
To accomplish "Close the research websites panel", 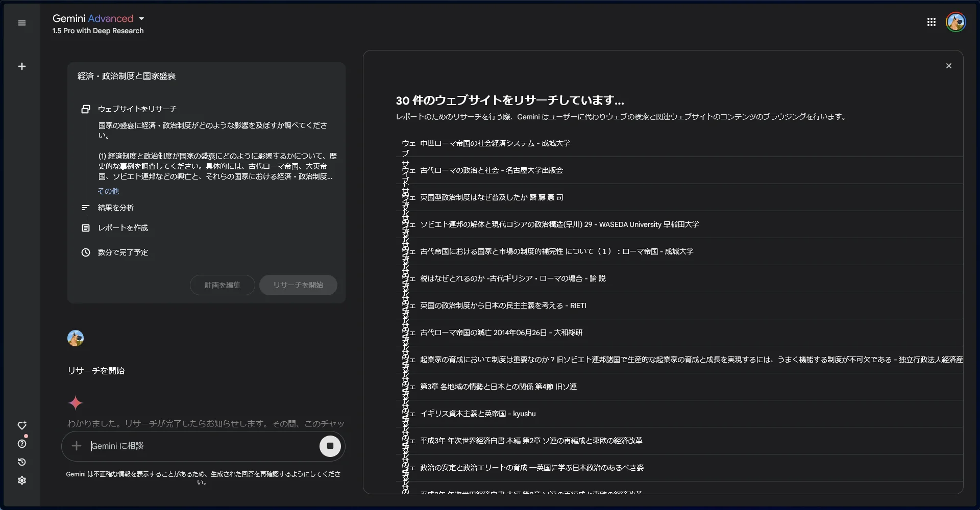I will [x=949, y=66].
